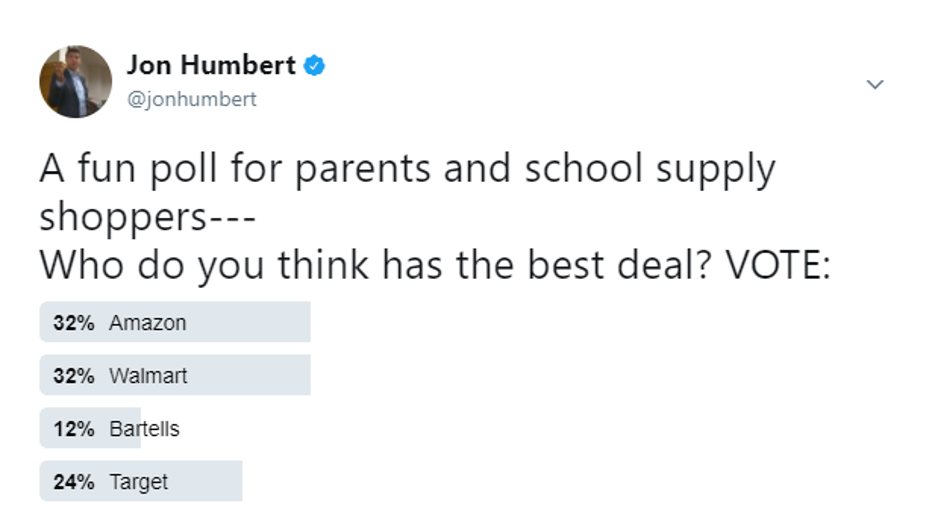932x524 pixels.
Task: Open the Jon Humbert display name link
Action: click(211, 66)
